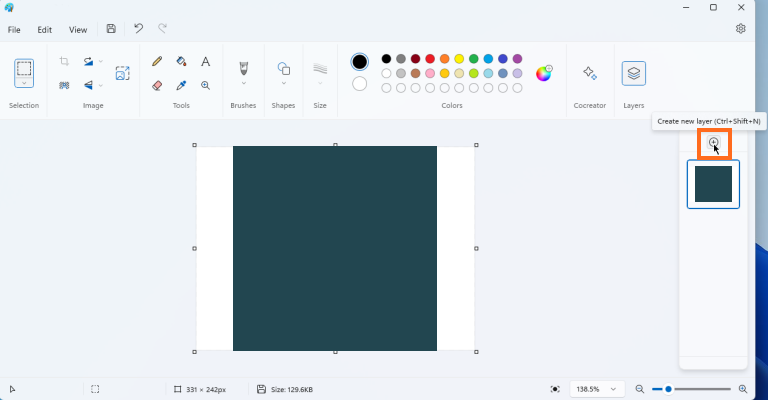Click the Rotate image icon
This screenshot has height=400, width=768.
[x=88, y=61]
